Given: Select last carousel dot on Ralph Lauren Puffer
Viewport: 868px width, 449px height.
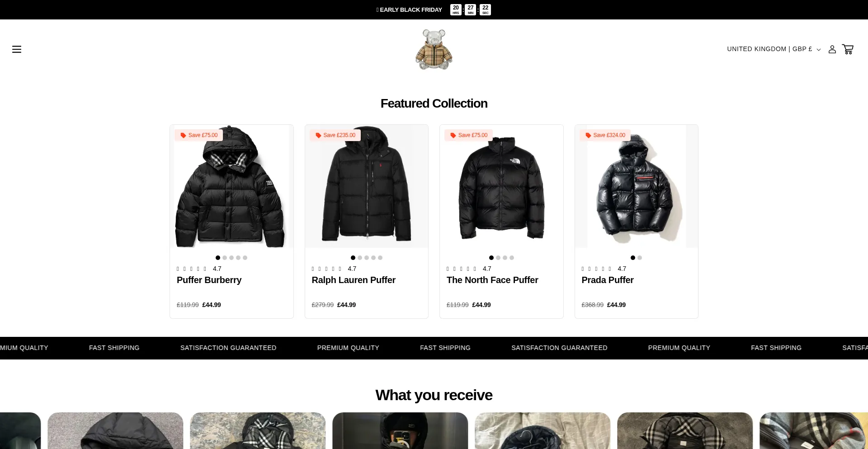Looking at the screenshot, I should [380, 258].
